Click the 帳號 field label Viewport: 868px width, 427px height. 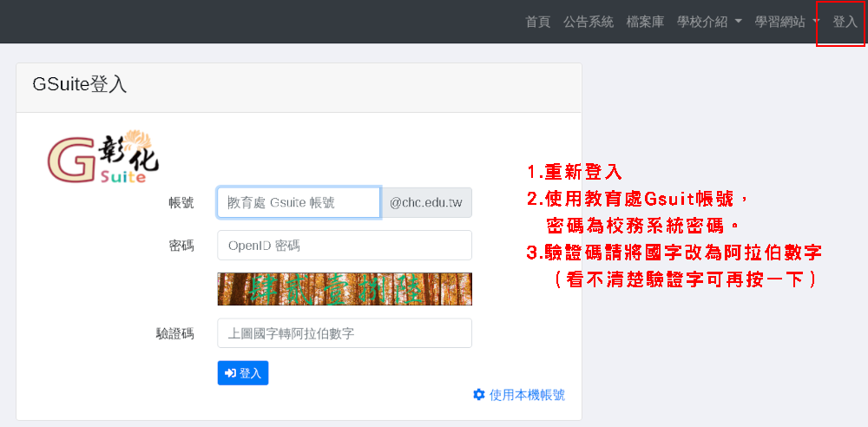(181, 203)
